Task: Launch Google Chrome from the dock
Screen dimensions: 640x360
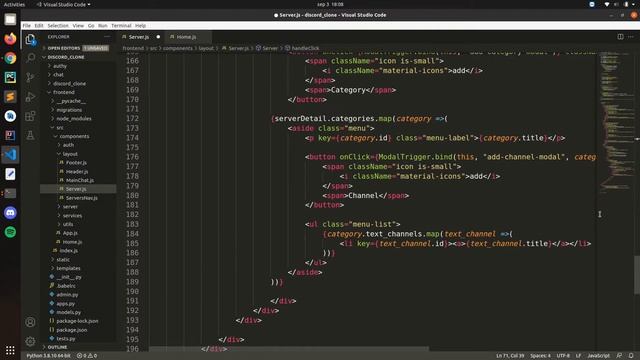Action: pyautogui.click(x=10, y=58)
